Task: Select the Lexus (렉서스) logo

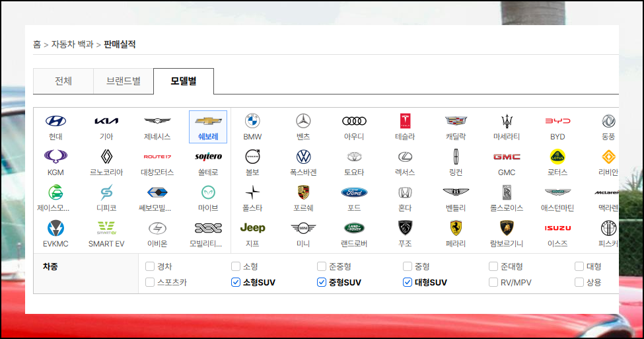Action: point(405,157)
